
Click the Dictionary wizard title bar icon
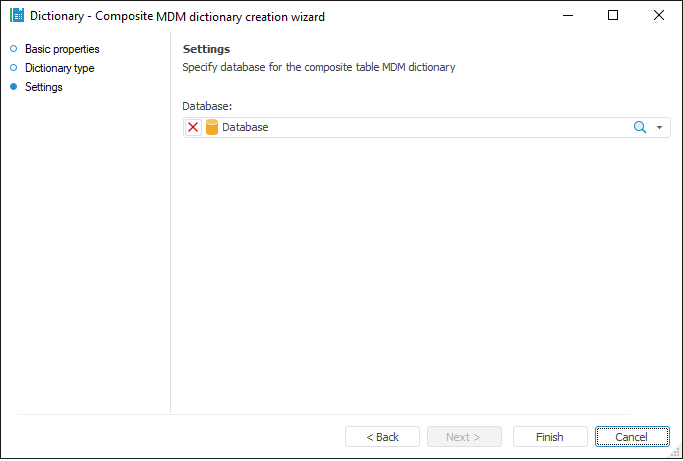click(x=16, y=16)
